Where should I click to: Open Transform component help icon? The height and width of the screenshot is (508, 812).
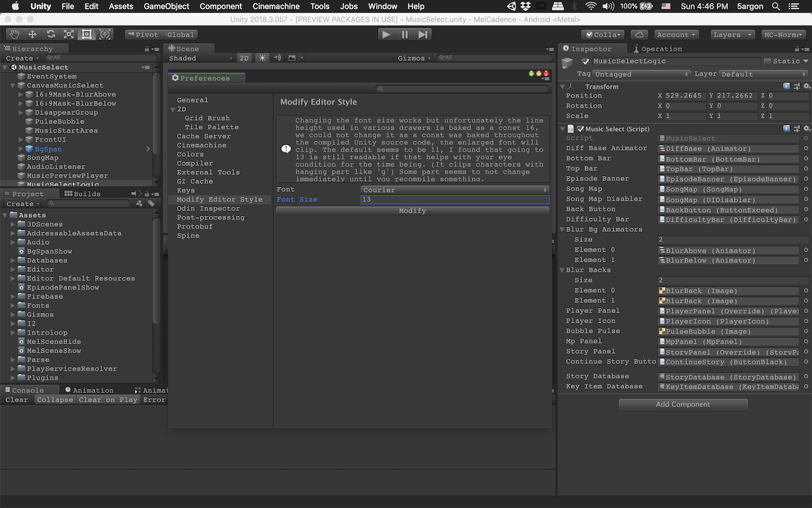click(787, 86)
